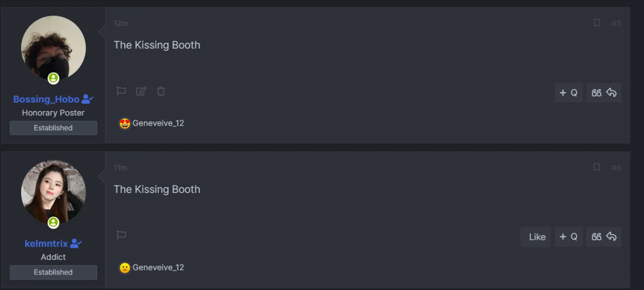
Task: View kelmntrix's avatar picture
Action: point(53,192)
